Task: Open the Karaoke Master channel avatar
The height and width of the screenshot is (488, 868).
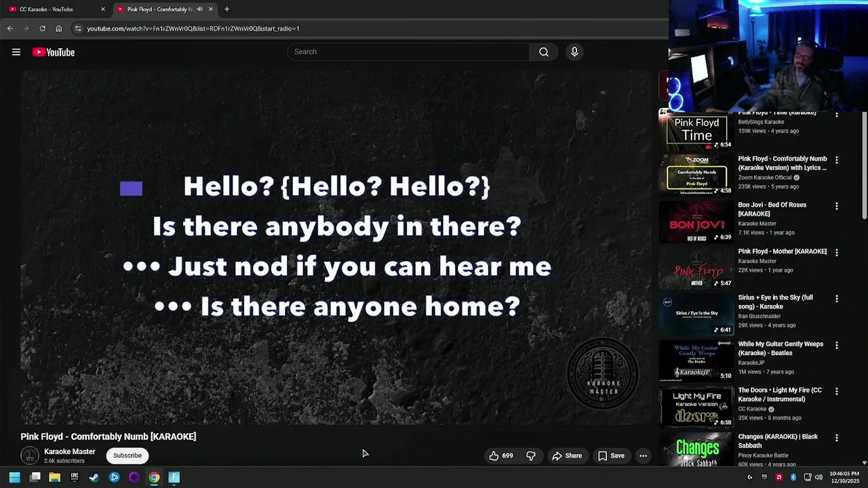Action: click(x=30, y=455)
